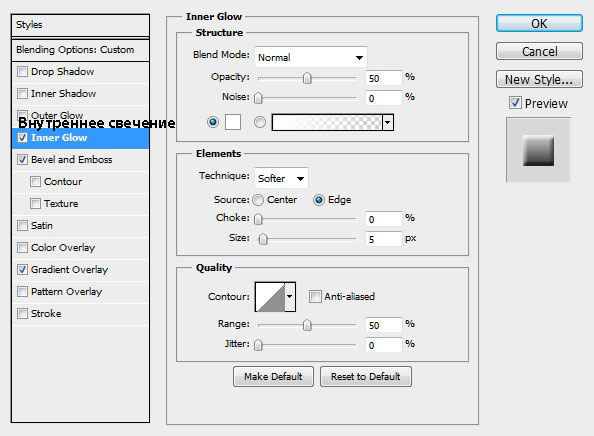Click the Cancel button
The height and width of the screenshot is (436, 594).
[539, 51]
